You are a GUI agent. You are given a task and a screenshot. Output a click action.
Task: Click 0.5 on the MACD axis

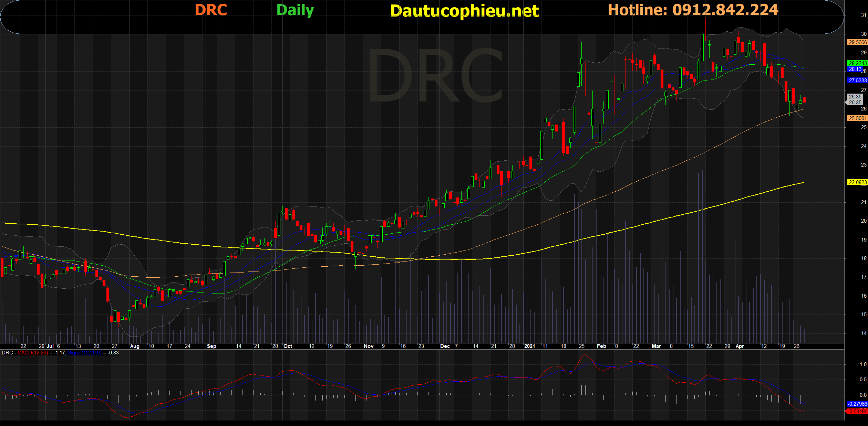point(863,380)
